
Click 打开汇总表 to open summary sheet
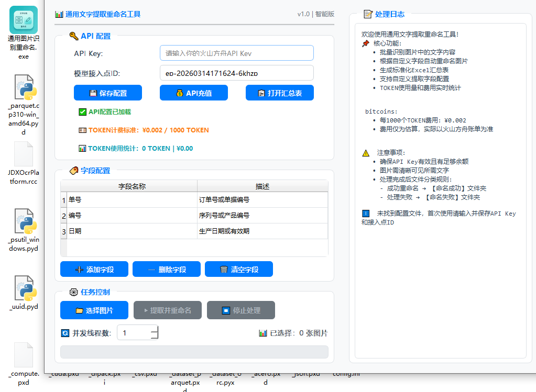pos(280,93)
